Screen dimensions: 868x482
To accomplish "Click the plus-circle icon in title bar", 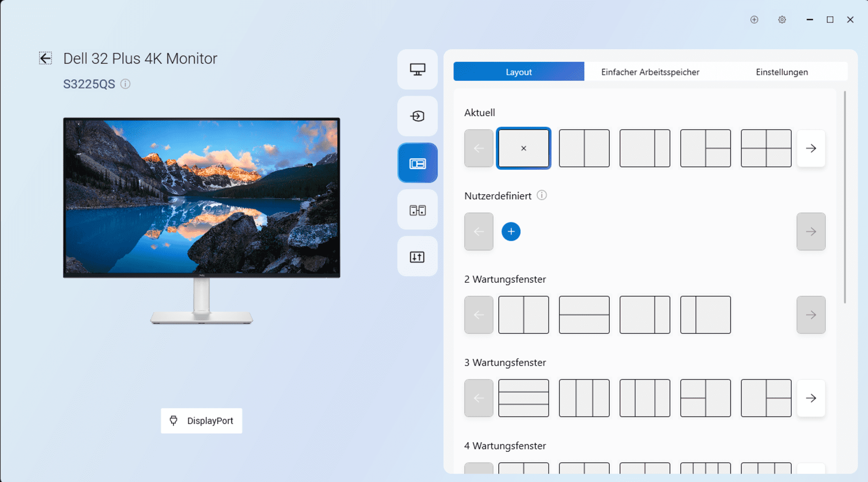I will (754, 19).
